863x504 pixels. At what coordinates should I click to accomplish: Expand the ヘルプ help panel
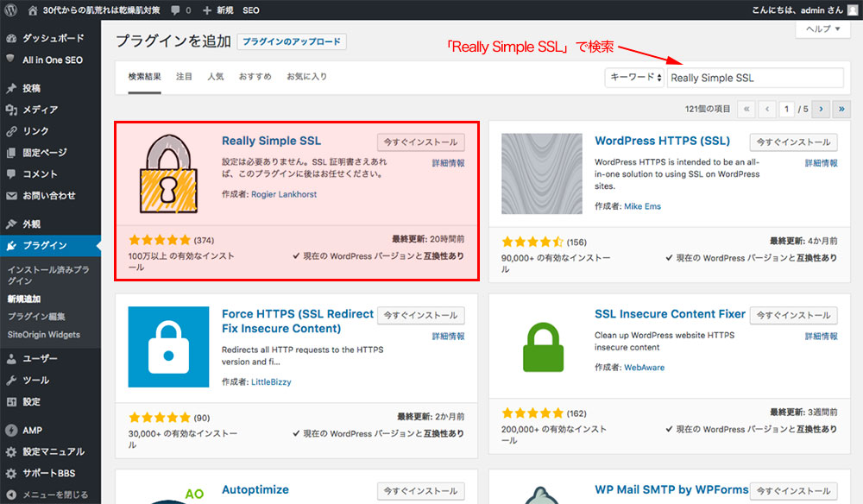[x=822, y=28]
